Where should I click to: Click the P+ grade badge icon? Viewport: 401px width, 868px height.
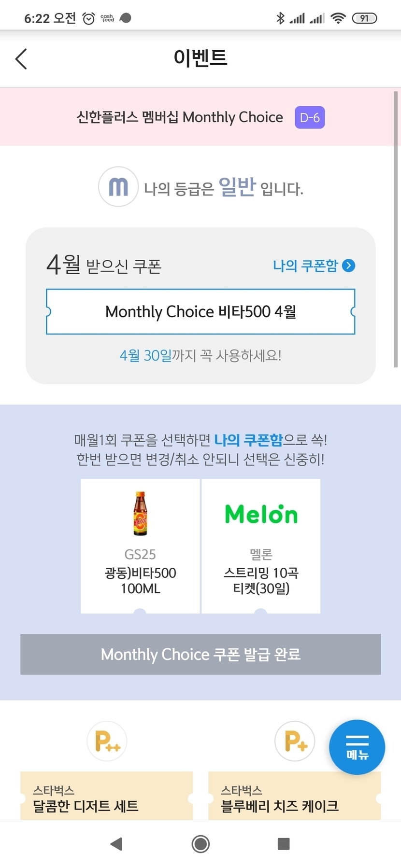click(295, 741)
